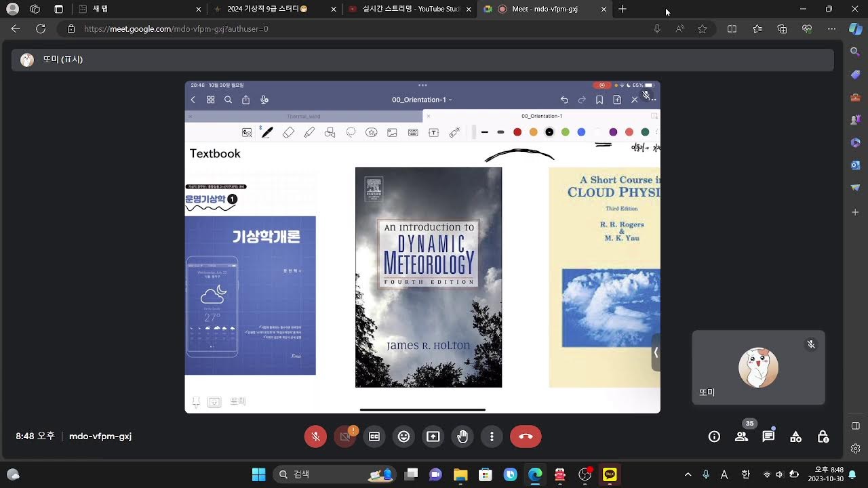Image resolution: width=868 pixels, height=488 pixels.
Task: Click the 또미 participant tile
Action: [x=758, y=367]
